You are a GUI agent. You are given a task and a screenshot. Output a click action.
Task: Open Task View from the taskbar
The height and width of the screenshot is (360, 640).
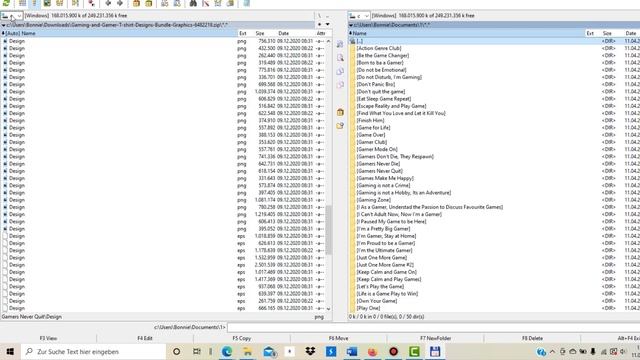[196, 351]
